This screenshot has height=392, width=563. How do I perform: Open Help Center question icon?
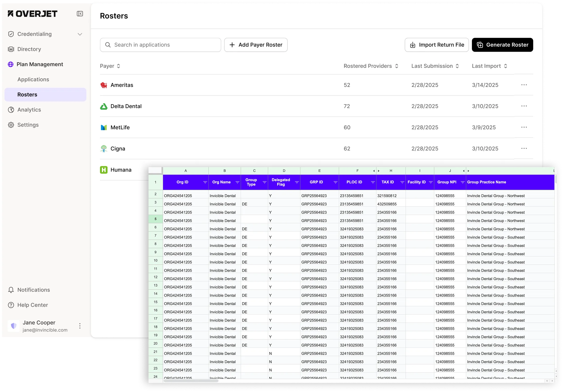click(x=11, y=305)
